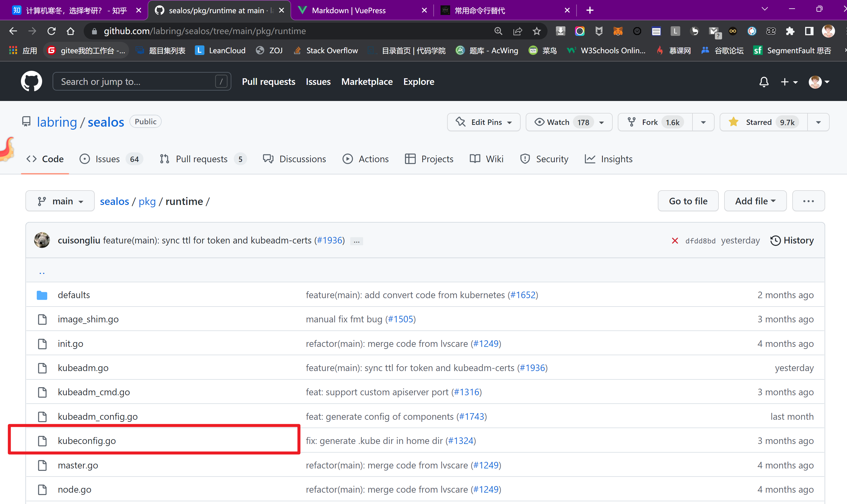The image size is (847, 504).
Task: Click the Edit Pins button
Action: click(484, 122)
